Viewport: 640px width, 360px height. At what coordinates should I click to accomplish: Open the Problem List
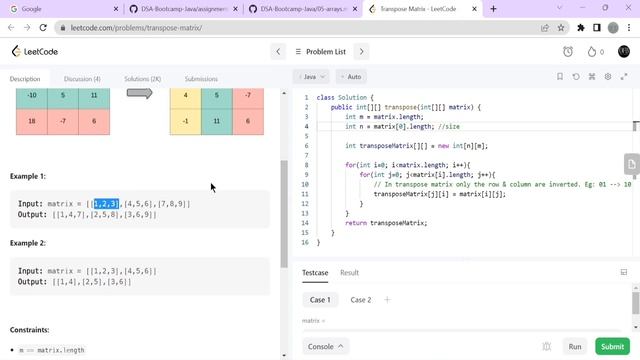pos(320,52)
